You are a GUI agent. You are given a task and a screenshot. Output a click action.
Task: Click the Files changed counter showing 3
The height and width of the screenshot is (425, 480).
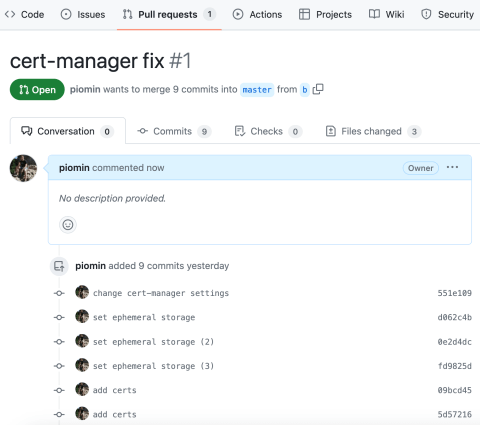414,132
